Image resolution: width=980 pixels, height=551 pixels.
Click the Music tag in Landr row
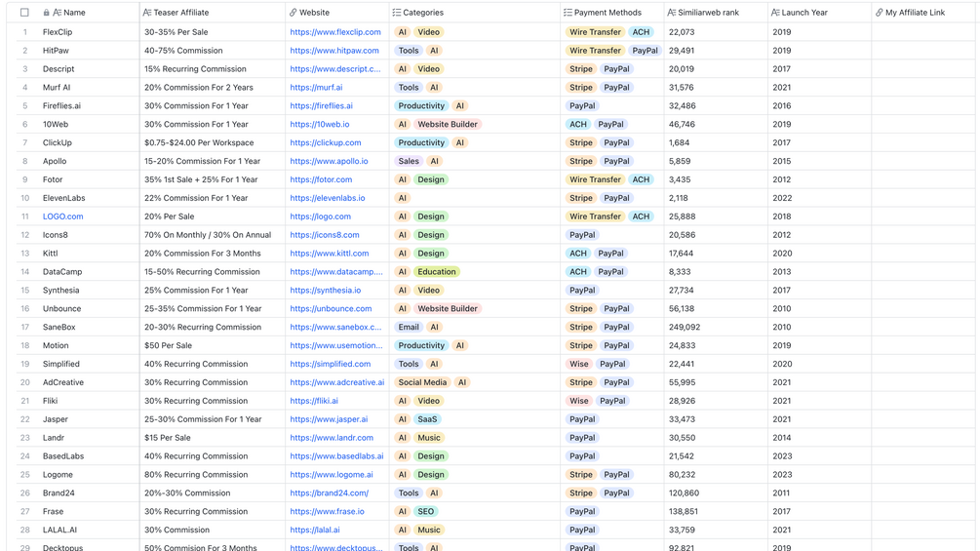click(x=429, y=438)
